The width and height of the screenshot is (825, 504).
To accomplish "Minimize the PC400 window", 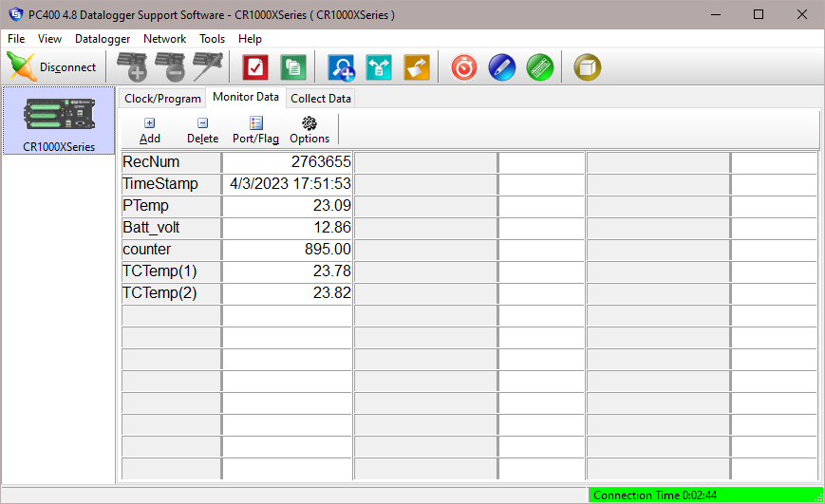I will point(716,15).
